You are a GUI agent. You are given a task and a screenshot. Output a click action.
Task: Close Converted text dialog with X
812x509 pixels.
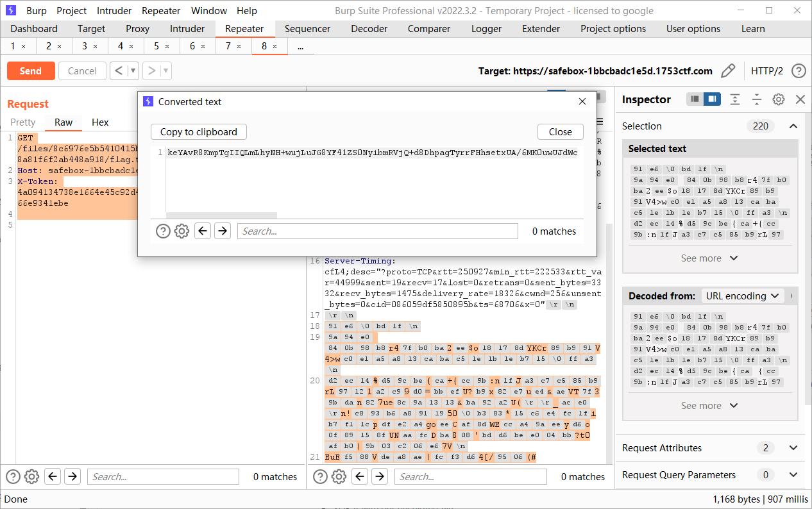(x=582, y=101)
